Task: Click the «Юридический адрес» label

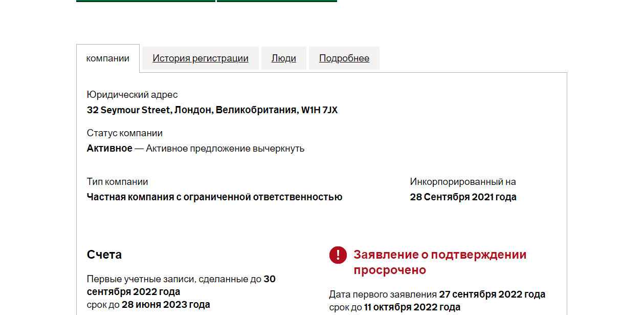Action: click(x=132, y=95)
